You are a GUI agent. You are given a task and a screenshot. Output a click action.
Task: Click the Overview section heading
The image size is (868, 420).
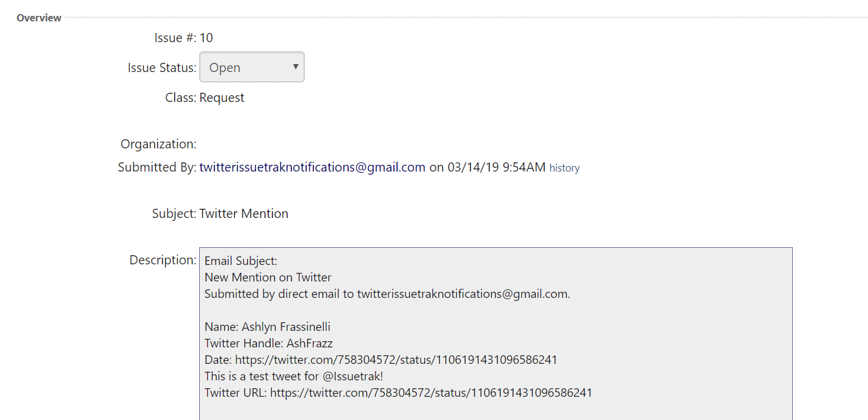click(39, 18)
